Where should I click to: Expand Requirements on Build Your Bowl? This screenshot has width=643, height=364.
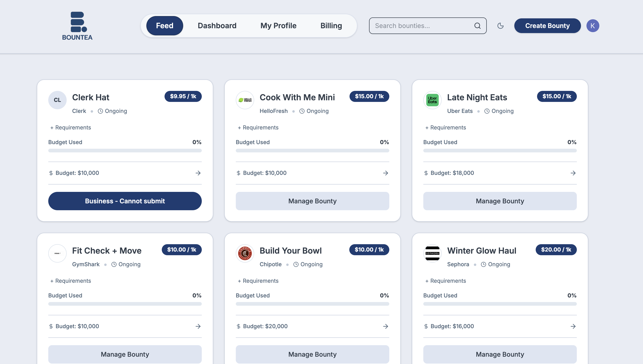click(x=258, y=281)
